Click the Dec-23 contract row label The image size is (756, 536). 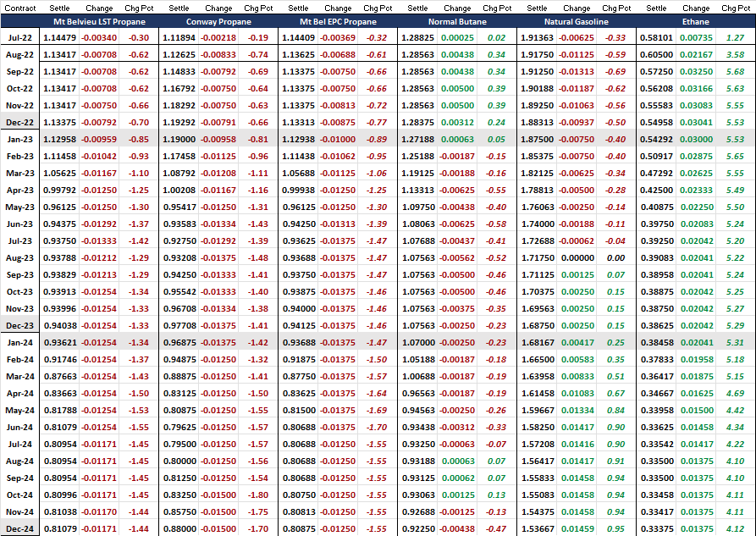point(20,326)
